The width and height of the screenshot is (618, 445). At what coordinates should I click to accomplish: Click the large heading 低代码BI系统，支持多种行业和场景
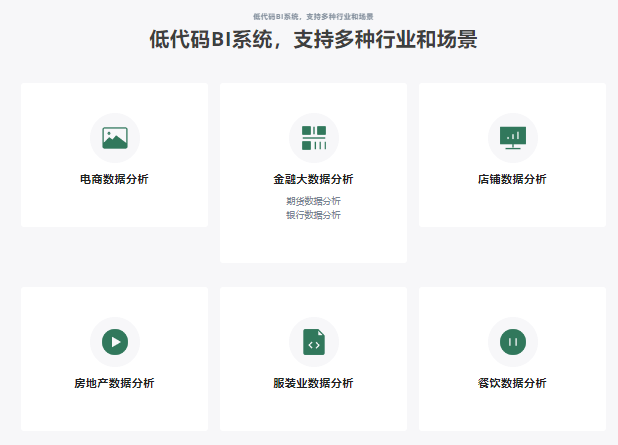(313, 39)
